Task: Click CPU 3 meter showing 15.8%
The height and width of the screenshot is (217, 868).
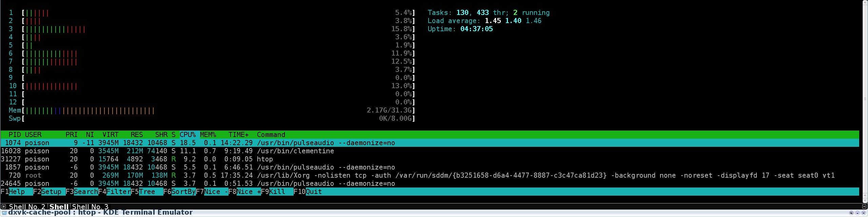Action: [x=212, y=29]
